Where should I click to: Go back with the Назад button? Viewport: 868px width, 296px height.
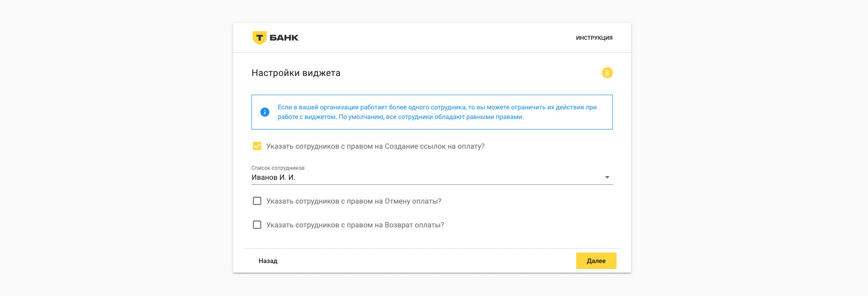268,261
